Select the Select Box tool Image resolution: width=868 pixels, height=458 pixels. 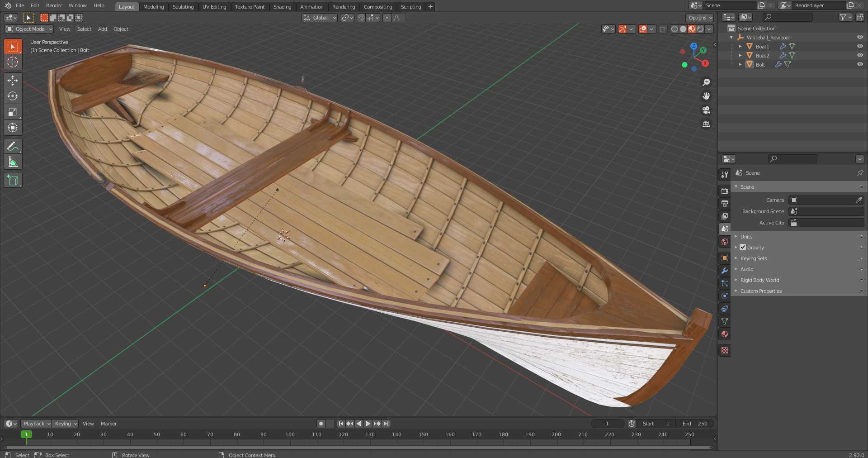[x=13, y=46]
